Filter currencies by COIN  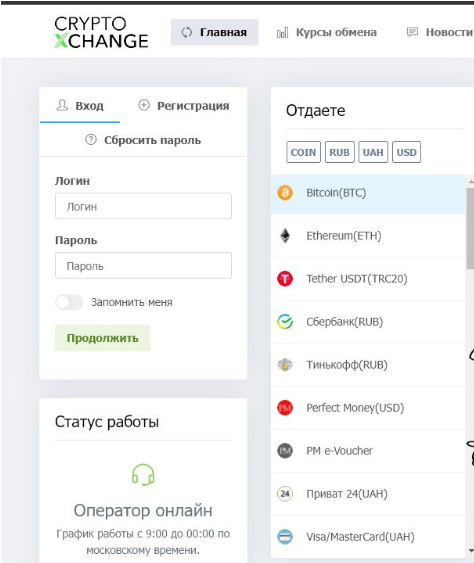[x=303, y=152]
